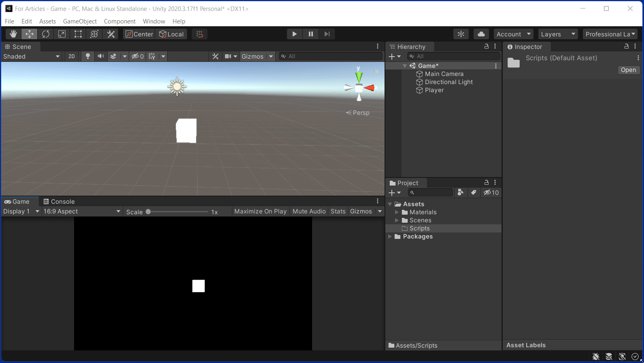Click the green Y axis gizmo
Viewport: 644px width, 363px height.
point(359,76)
